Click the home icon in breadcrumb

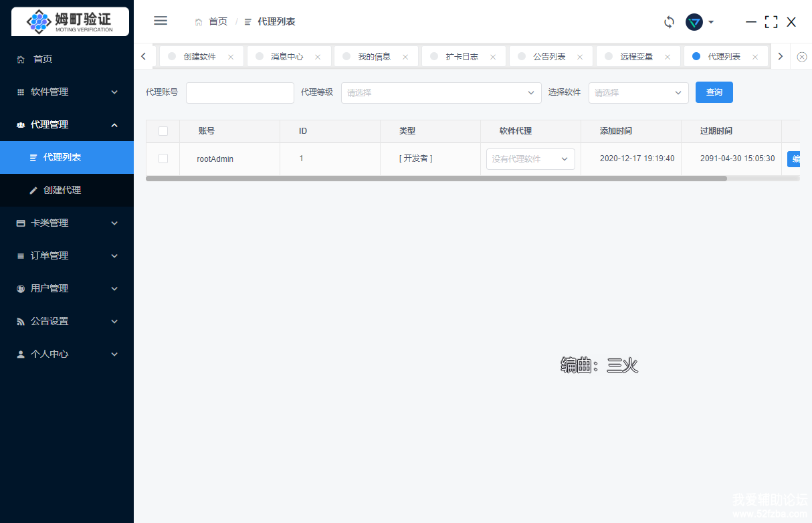(x=199, y=22)
